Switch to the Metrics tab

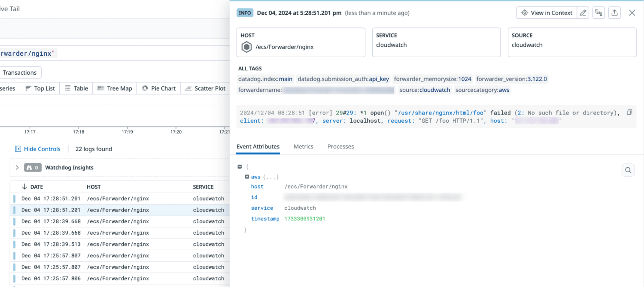(x=303, y=147)
